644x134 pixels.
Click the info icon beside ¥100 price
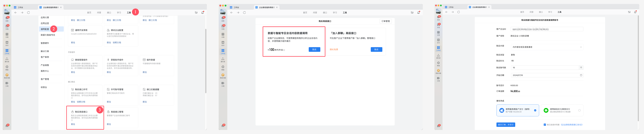284,50
